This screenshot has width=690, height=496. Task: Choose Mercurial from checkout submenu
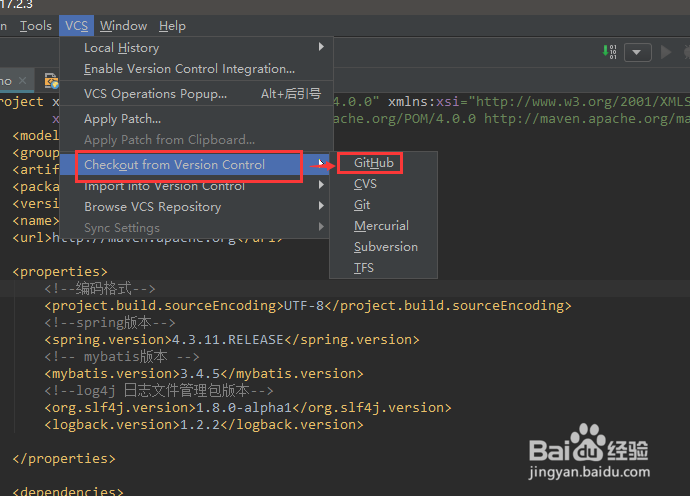(383, 226)
